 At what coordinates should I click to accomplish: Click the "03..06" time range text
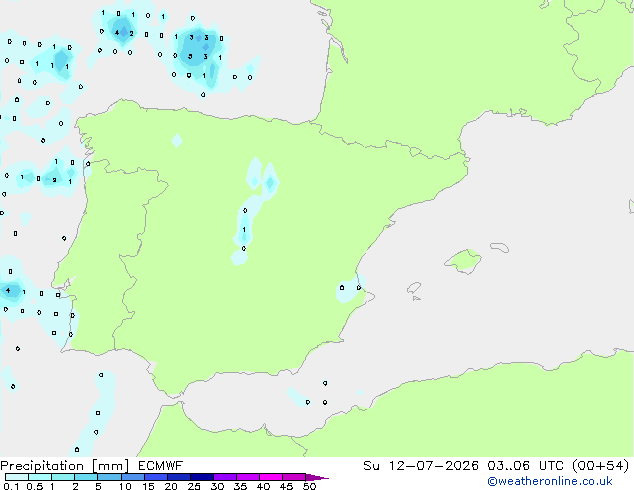tap(508, 466)
